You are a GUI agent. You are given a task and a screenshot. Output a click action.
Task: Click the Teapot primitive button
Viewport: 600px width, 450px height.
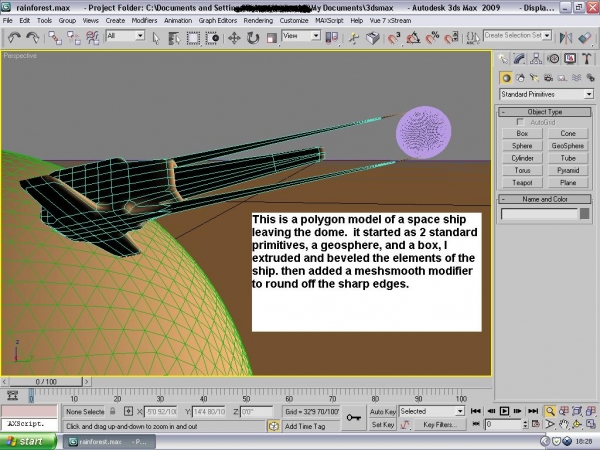coord(522,183)
